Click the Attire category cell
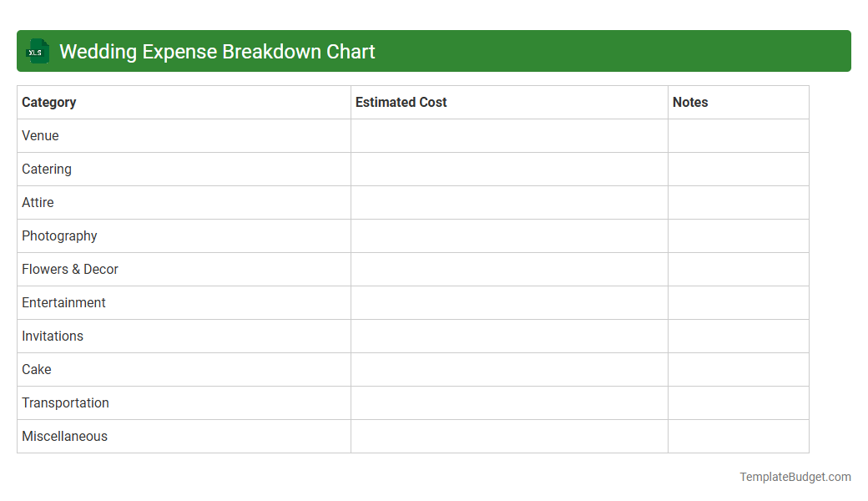The image size is (868, 501). tap(38, 202)
